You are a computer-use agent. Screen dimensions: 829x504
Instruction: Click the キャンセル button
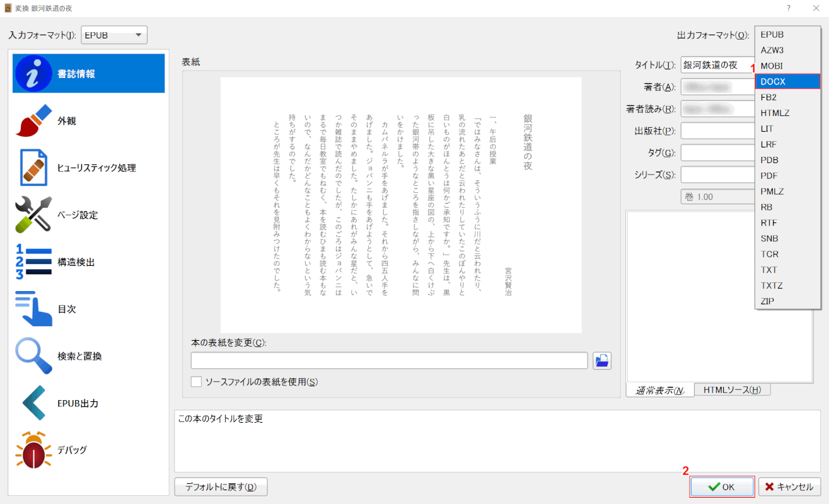click(789, 487)
